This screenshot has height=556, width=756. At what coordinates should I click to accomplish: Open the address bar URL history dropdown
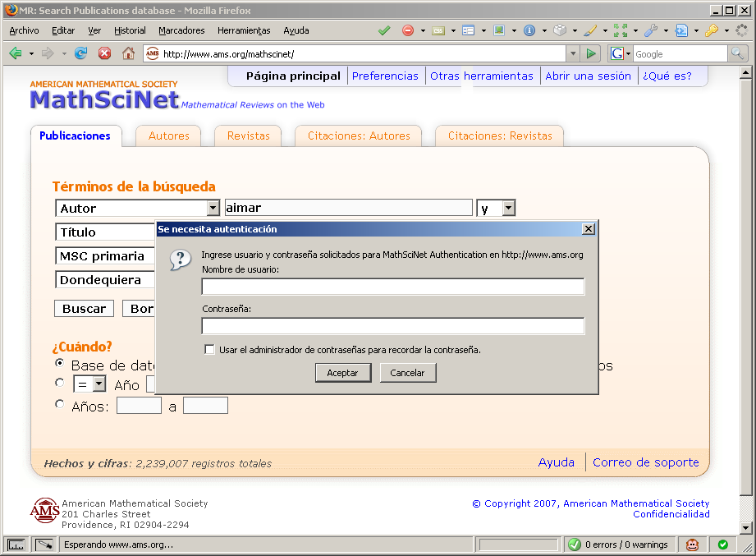pos(573,53)
